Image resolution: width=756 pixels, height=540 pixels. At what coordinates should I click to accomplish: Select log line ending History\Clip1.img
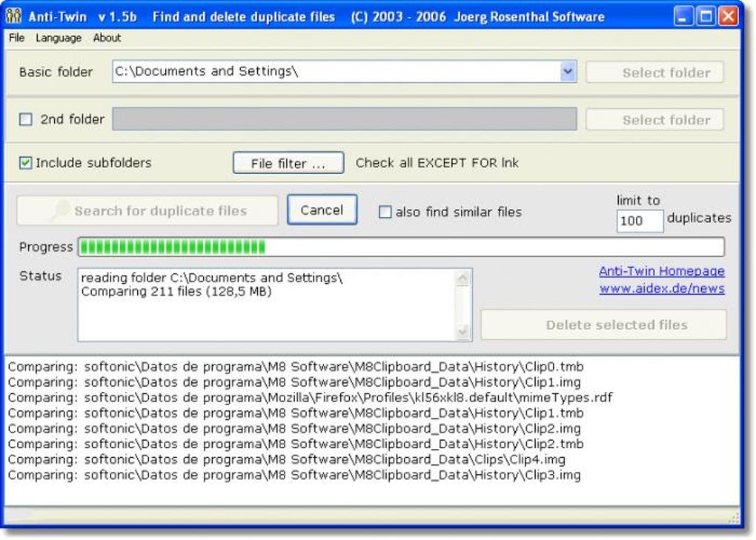[294, 382]
